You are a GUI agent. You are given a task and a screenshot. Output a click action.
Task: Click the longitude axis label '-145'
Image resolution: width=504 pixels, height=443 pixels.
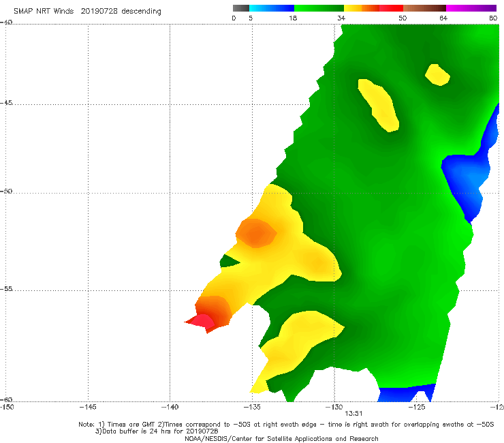tap(88, 407)
